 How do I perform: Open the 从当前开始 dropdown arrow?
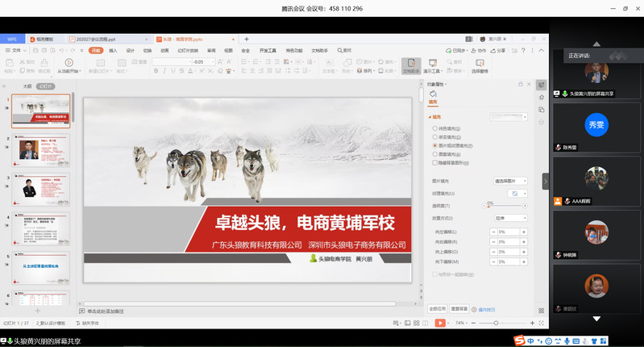[80, 71]
